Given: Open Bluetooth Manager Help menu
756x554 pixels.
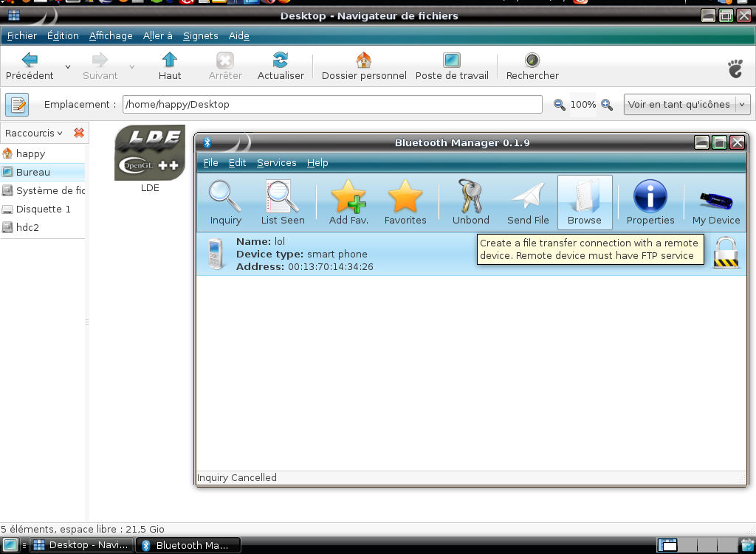Looking at the screenshot, I should pyautogui.click(x=317, y=163).
